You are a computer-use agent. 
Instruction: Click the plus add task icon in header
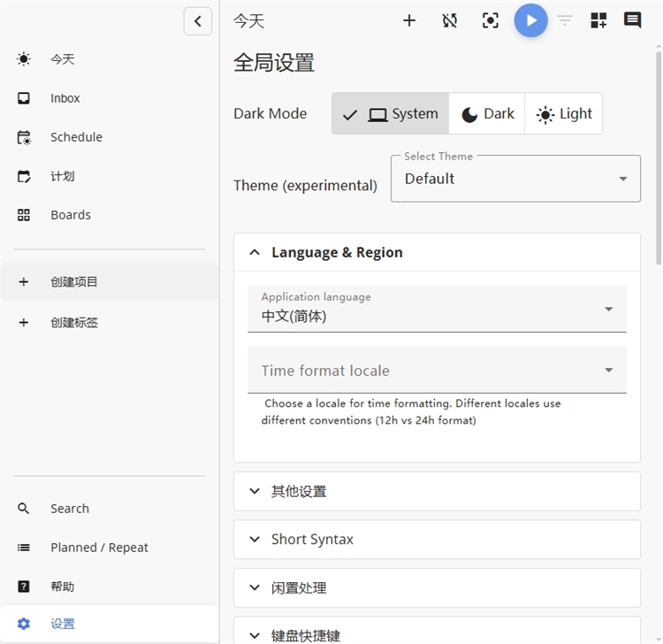point(409,20)
